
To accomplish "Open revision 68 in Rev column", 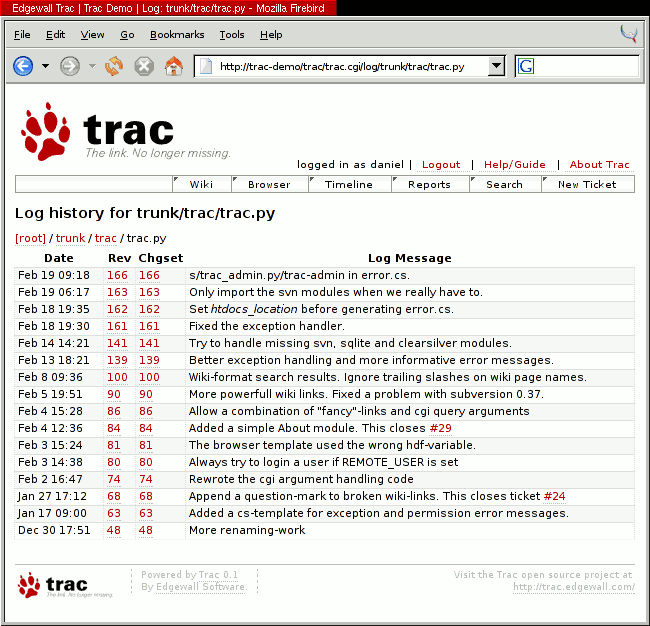I will [114, 496].
